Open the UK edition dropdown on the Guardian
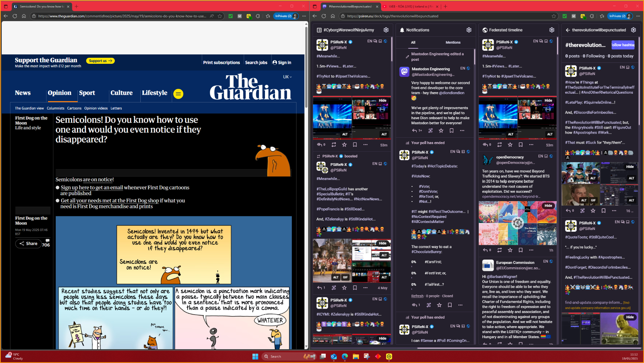 click(287, 77)
